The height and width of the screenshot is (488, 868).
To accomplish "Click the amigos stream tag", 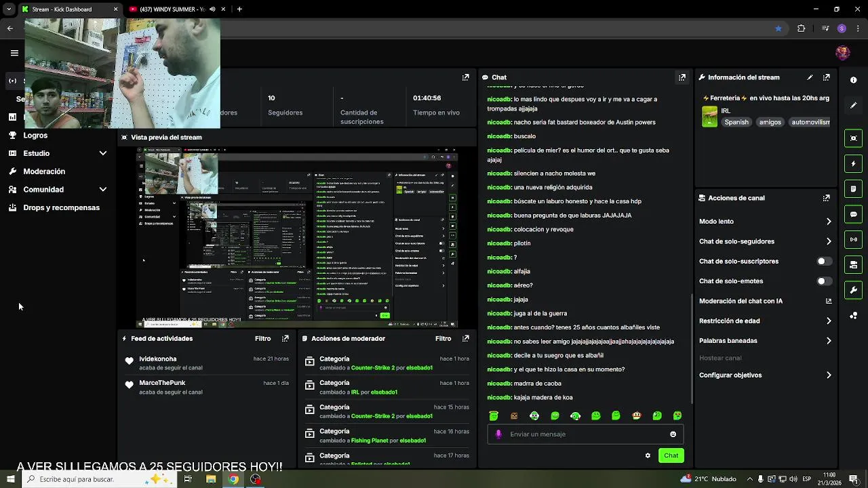I will click(770, 122).
